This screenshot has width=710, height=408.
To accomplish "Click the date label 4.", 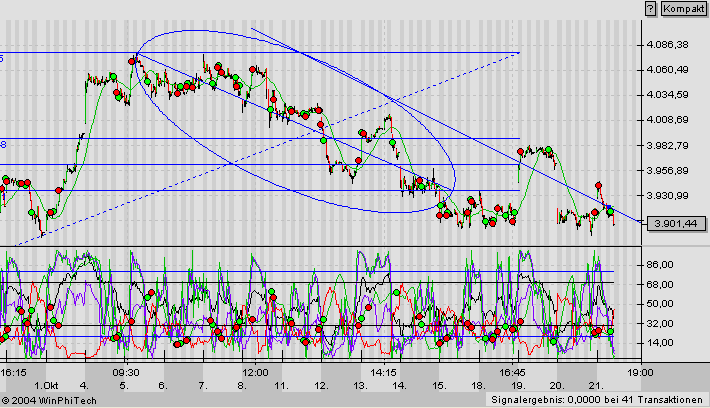I will point(84,386).
